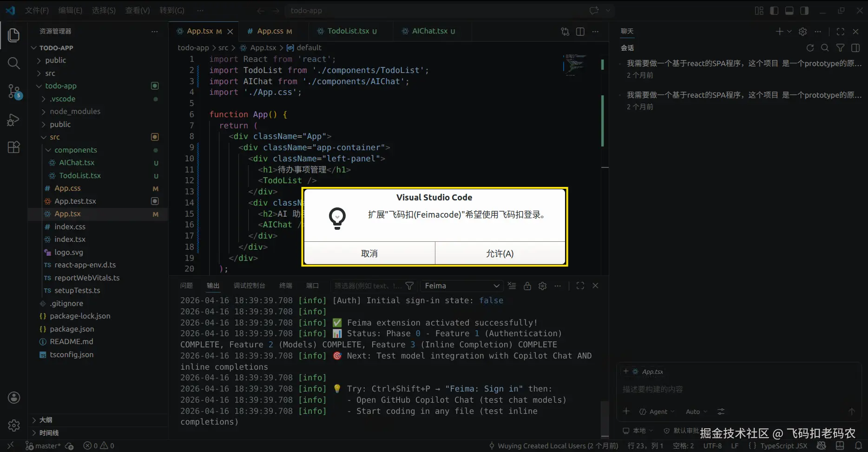
Task: Open the Extensions view in the activity bar
Action: (x=14, y=147)
